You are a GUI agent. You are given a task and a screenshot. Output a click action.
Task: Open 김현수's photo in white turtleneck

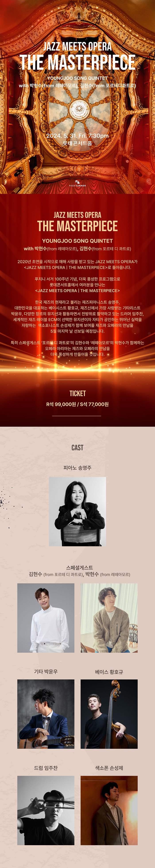[46, 618]
